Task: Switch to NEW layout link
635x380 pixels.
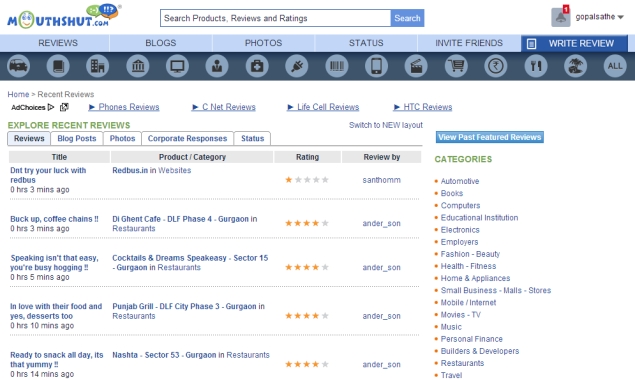Action: (x=386, y=125)
